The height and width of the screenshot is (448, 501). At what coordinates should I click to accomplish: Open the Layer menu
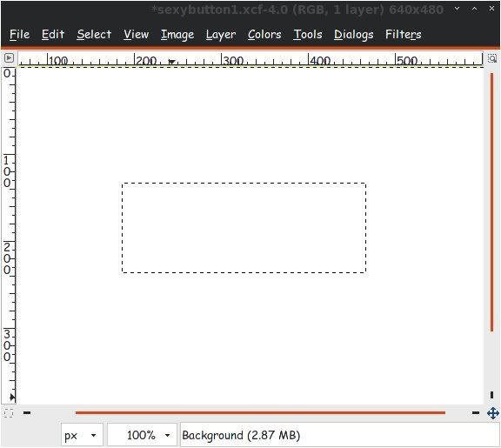tap(221, 35)
